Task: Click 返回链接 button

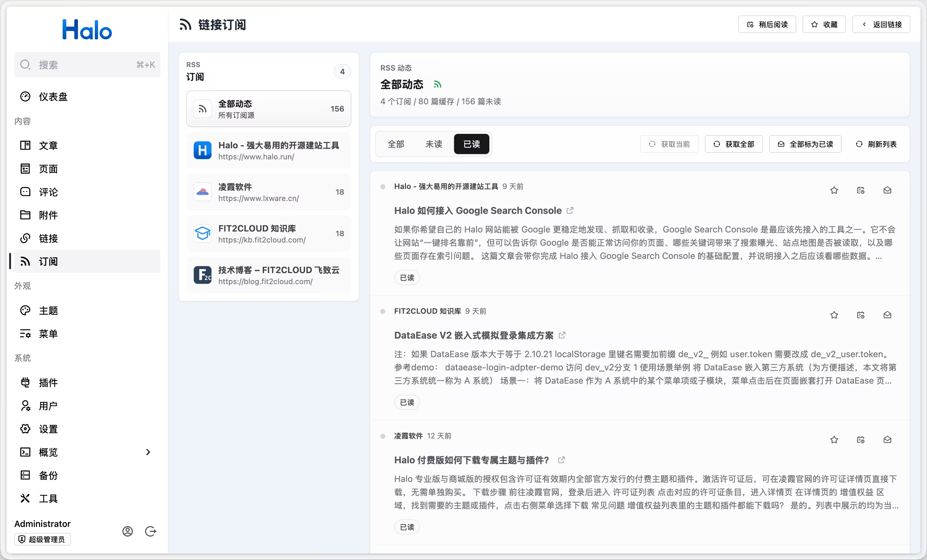Action: (x=881, y=25)
